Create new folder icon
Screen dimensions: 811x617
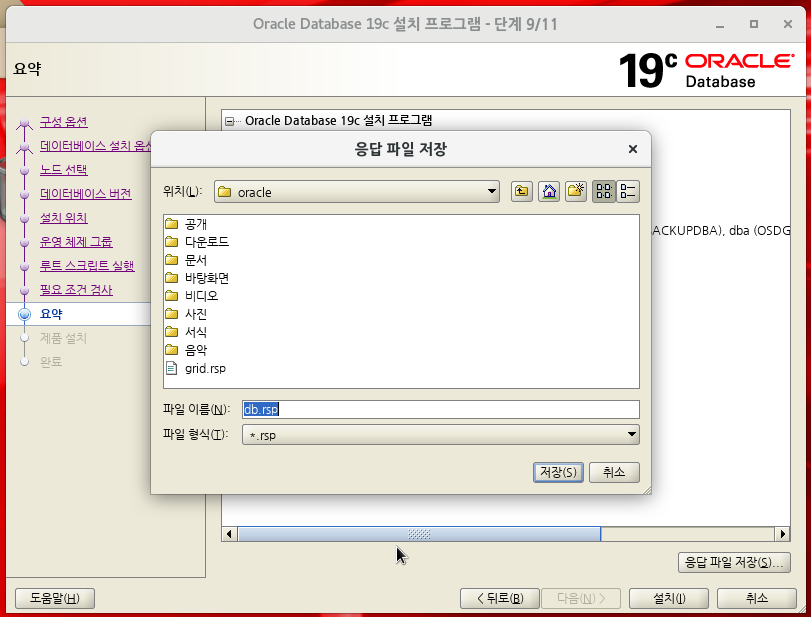click(x=576, y=191)
